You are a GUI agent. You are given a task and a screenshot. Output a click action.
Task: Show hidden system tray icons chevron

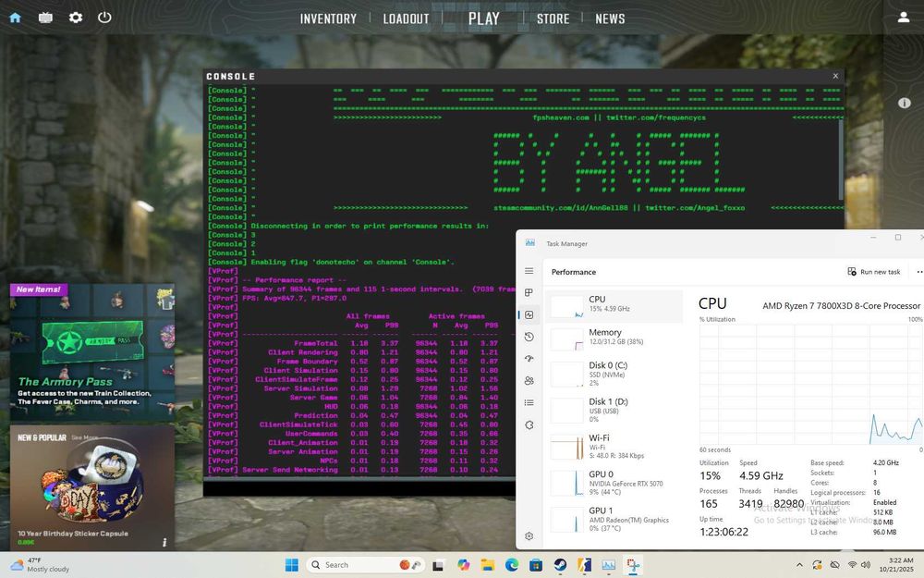pos(799,565)
